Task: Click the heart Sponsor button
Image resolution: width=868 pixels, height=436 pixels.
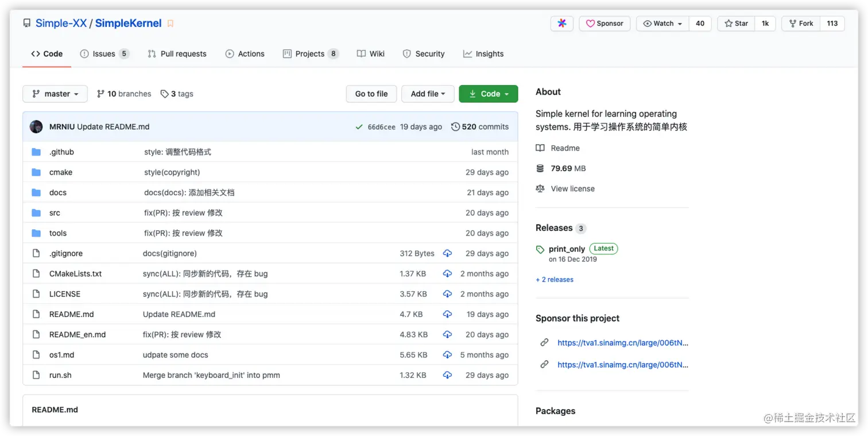Action: tap(604, 24)
